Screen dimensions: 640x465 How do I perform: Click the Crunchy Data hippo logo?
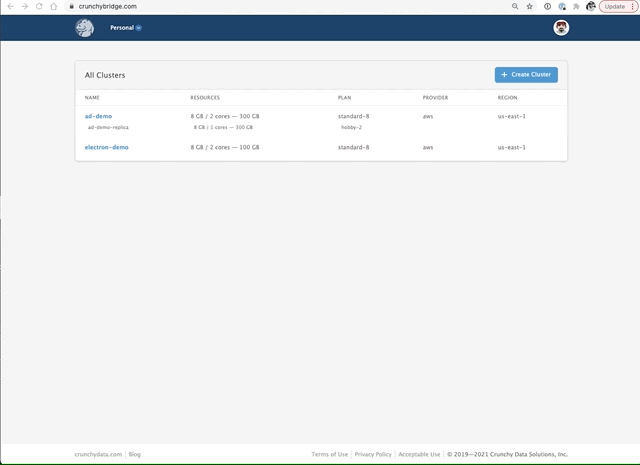[x=84, y=28]
